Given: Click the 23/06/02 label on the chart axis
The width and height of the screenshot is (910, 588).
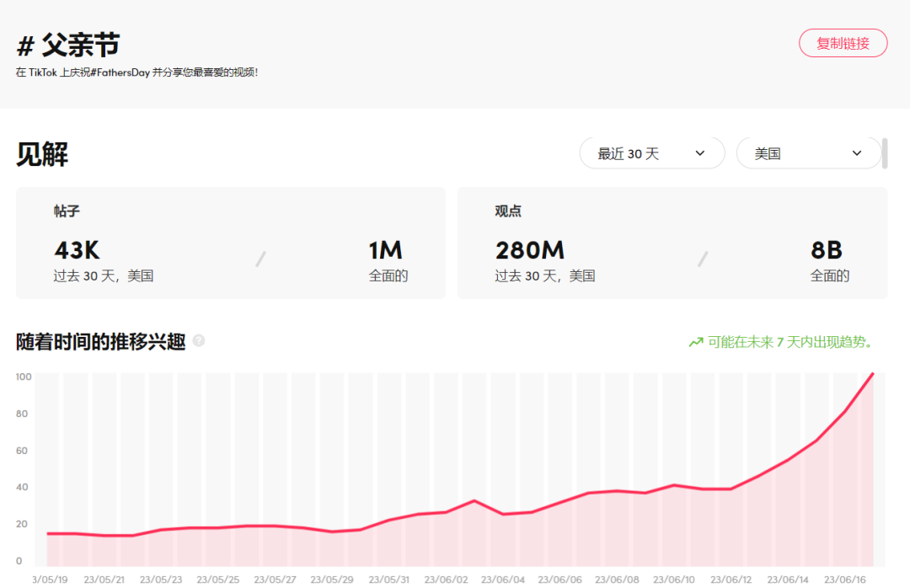Looking at the screenshot, I should 445,579.
